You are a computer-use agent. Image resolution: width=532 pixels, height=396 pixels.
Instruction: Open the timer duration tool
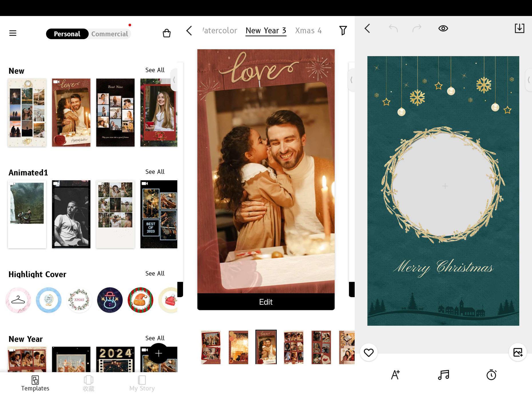(x=491, y=375)
